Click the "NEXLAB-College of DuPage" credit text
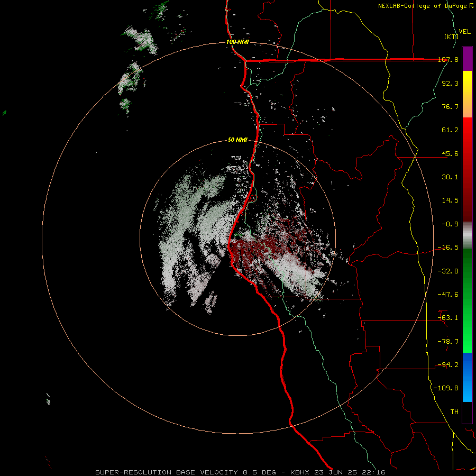Screen dimensions: 476x476 point(422,6)
